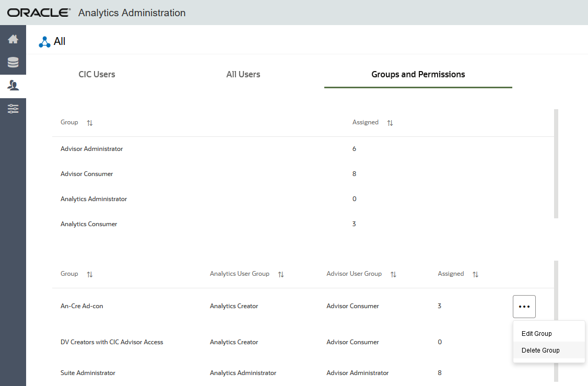The height and width of the screenshot is (386, 588).
Task: Choose Delete Group from the menu
Action: [x=549, y=350]
